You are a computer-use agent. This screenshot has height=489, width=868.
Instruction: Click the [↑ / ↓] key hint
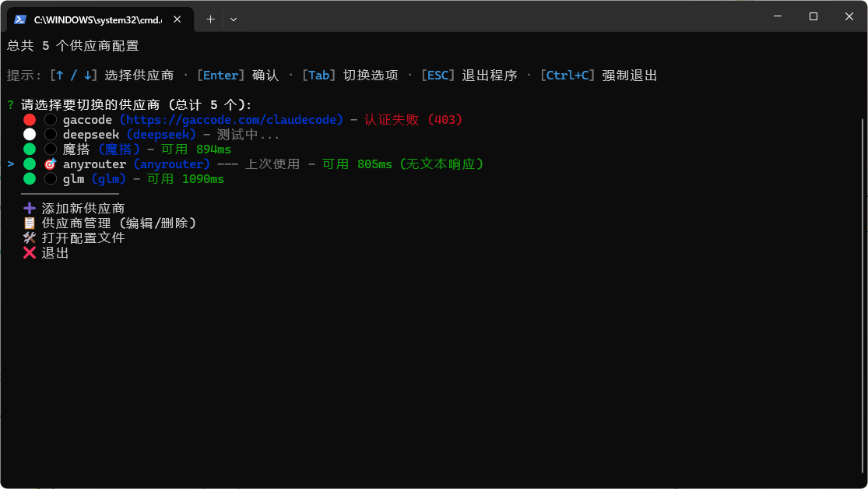[74, 76]
